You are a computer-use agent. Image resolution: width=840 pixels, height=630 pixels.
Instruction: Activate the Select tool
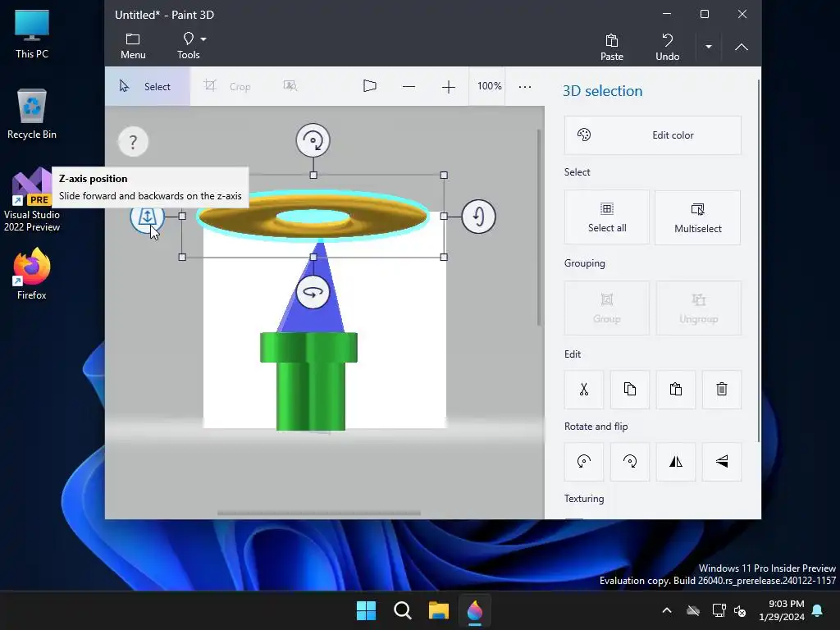[x=148, y=86]
